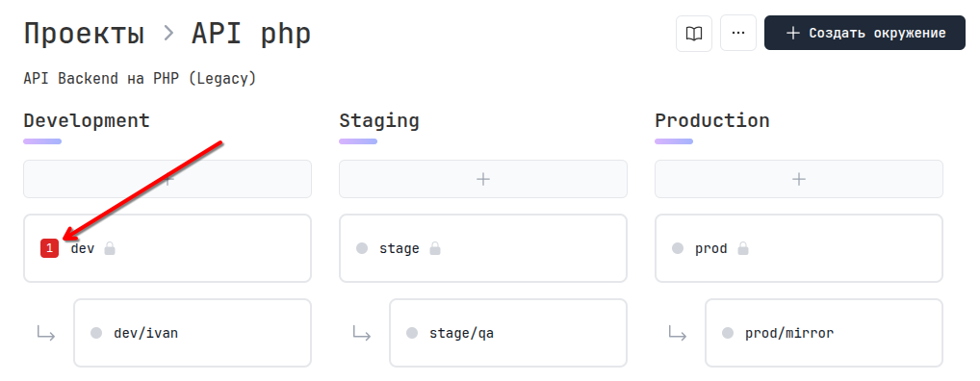Click the lock icon next to prod
Image resolution: width=980 pixels, height=381 pixels.
coord(742,248)
